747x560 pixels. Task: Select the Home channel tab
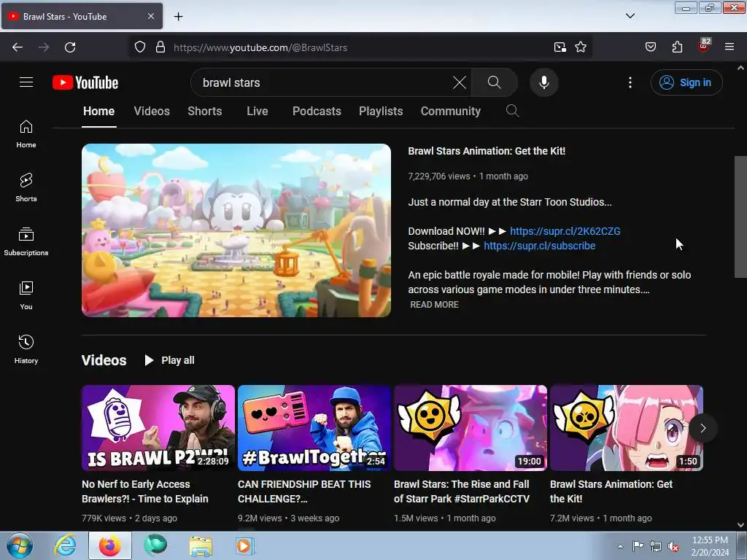click(x=98, y=111)
